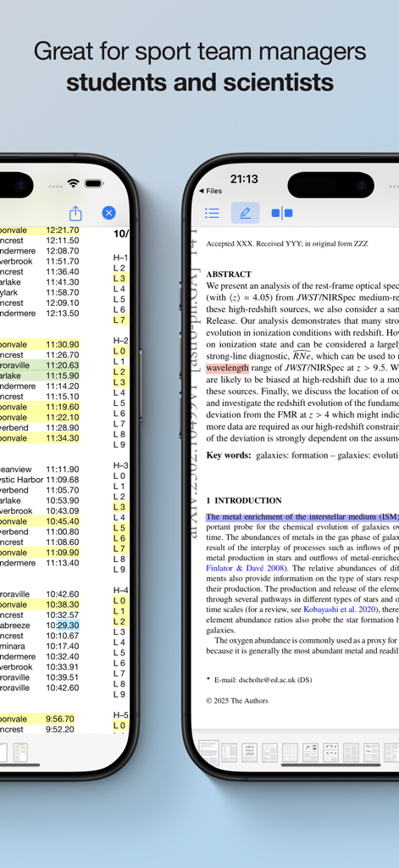Tap the H–4 heat label

click(x=120, y=590)
